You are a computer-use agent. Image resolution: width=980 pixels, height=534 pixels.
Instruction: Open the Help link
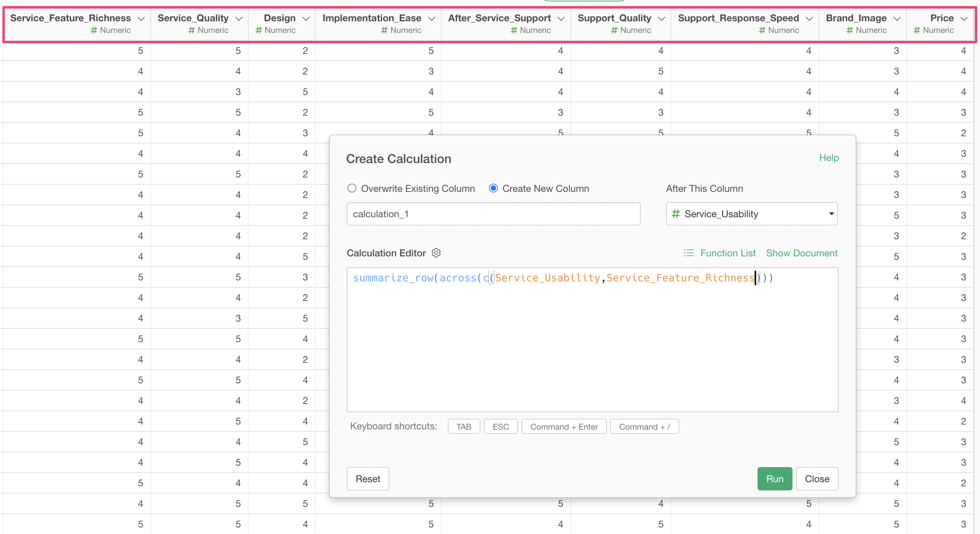(x=829, y=158)
